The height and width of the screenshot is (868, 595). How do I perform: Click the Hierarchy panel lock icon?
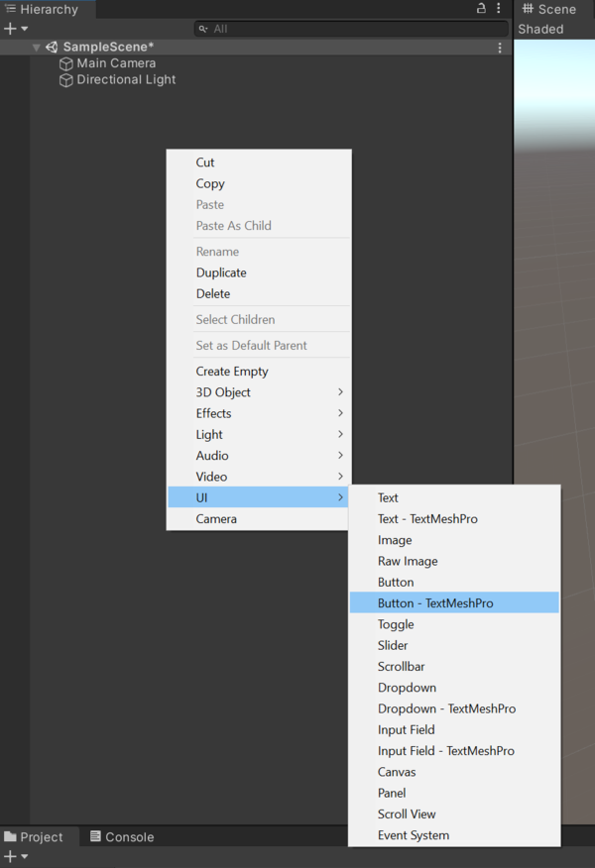click(481, 8)
